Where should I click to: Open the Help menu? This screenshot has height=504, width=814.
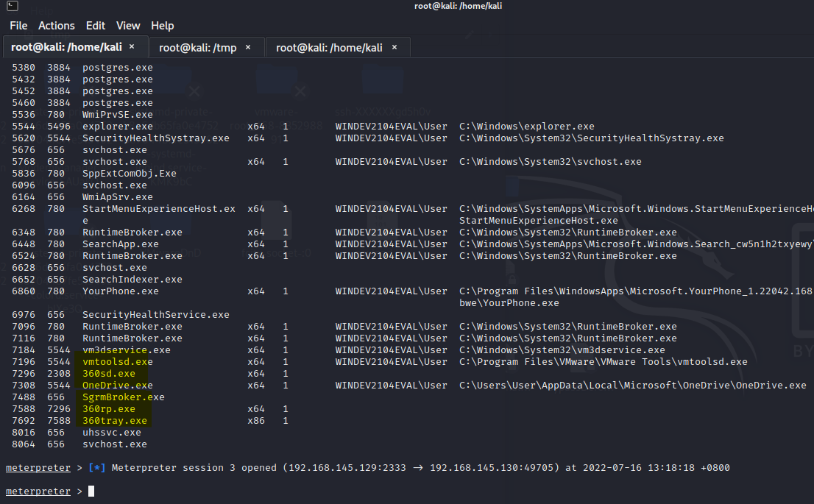163,26
